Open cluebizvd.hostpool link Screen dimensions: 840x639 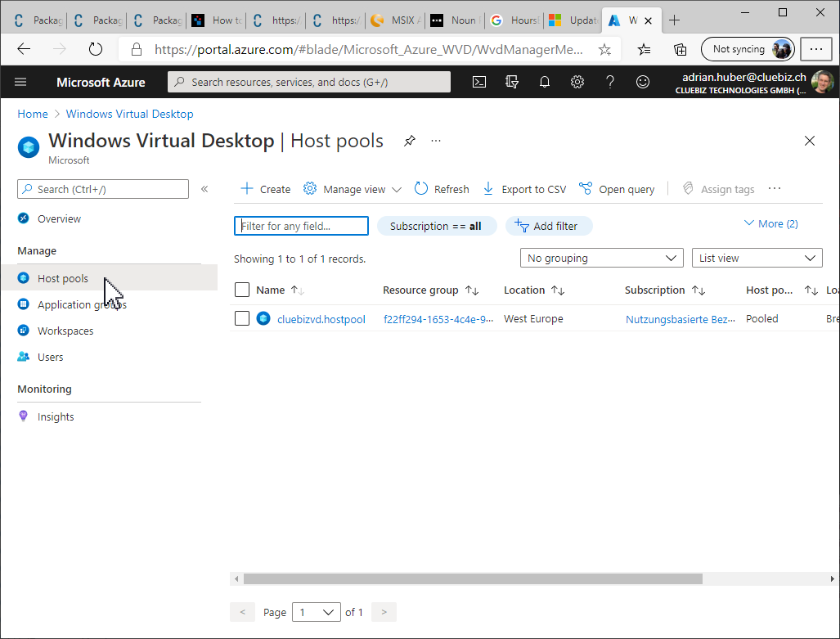[321, 319]
